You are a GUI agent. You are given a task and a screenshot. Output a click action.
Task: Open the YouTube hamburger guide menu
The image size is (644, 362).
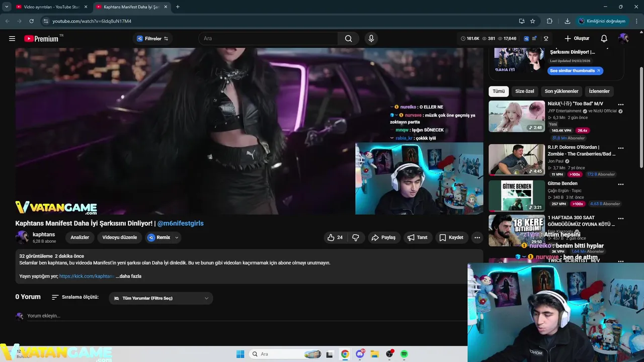click(x=12, y=39)
